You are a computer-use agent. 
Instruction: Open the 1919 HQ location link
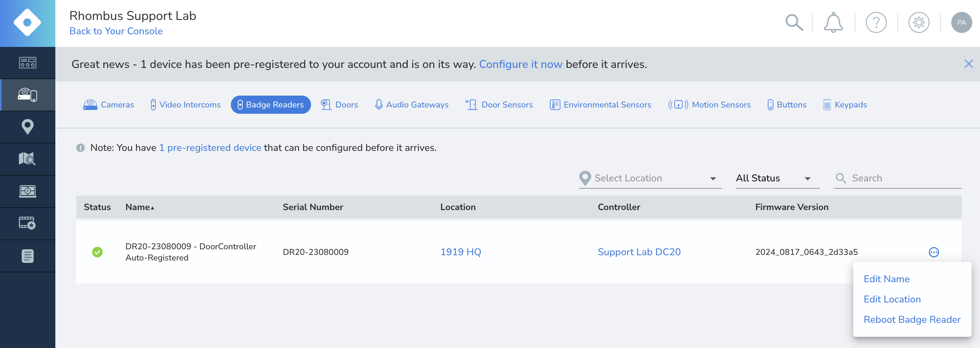coord(460,252)
